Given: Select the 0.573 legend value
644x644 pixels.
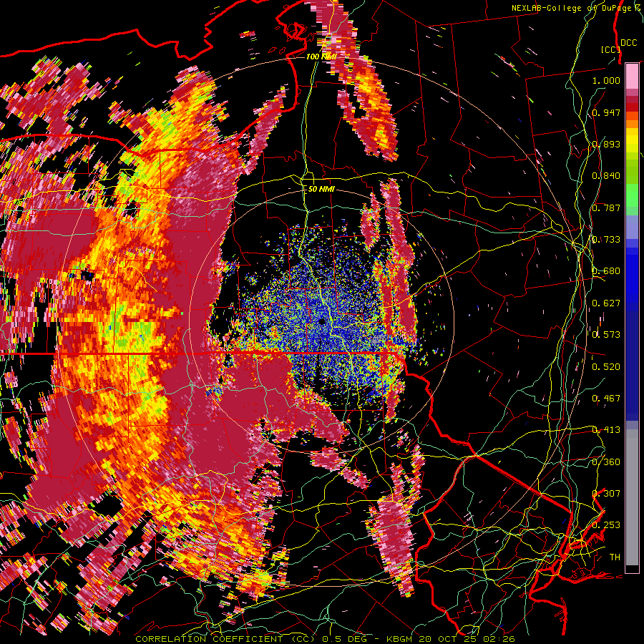Looking at the screenshot, I should pos(606,335).
